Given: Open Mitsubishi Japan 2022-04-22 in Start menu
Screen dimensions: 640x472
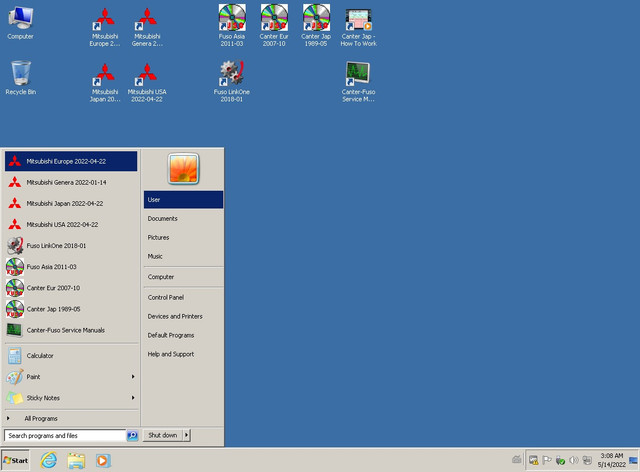Looking at the screenshot, I should [71, 203].
